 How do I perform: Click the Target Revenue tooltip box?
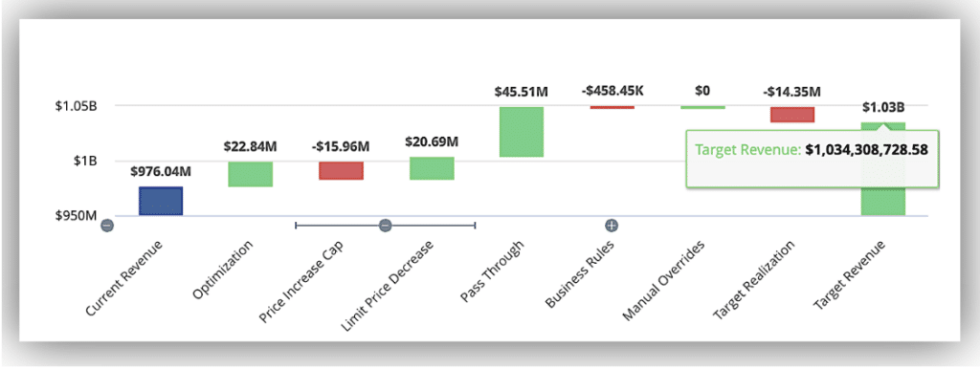tap(812, 159)
